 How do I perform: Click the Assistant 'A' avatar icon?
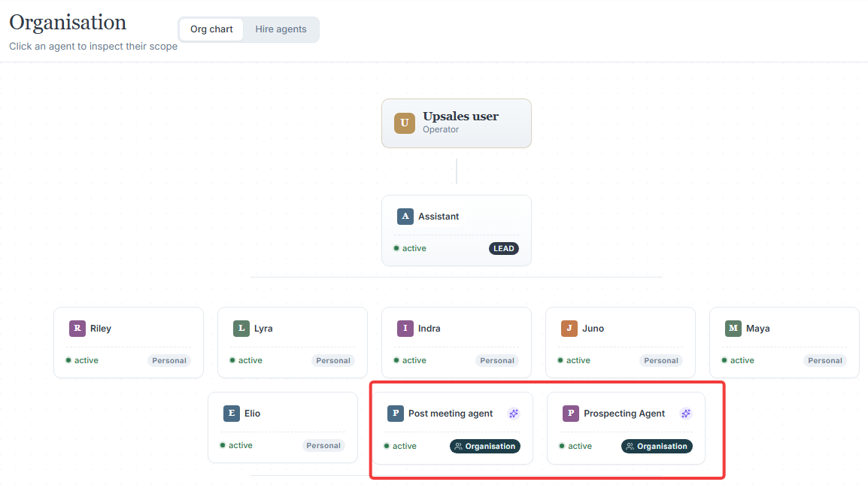(405, 216)
